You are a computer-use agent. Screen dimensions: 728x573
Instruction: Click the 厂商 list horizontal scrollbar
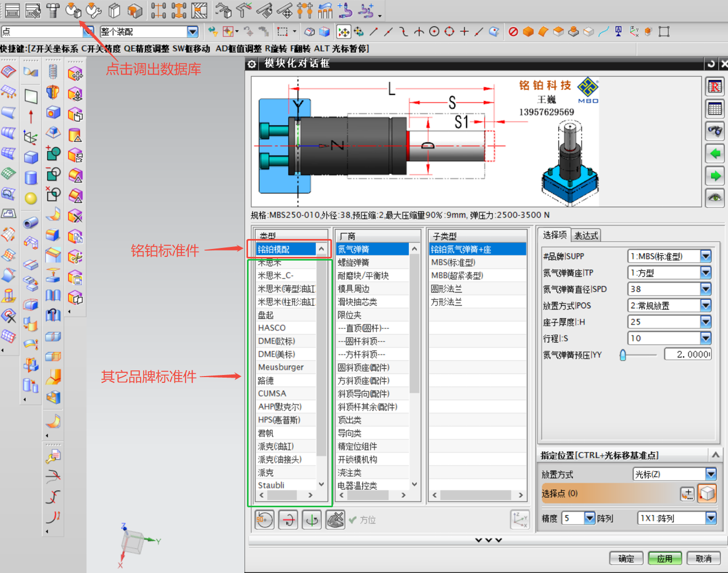[x=372, y=495]
